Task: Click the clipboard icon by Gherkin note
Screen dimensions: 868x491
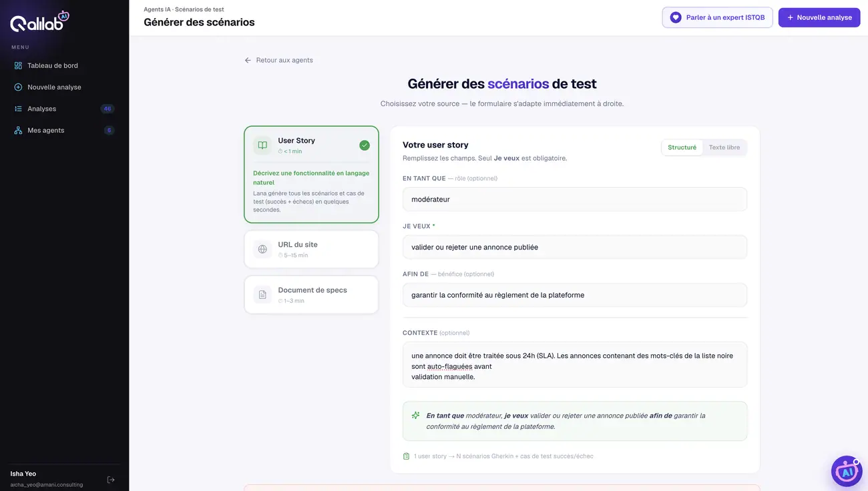Action: (x=407, y=456)
